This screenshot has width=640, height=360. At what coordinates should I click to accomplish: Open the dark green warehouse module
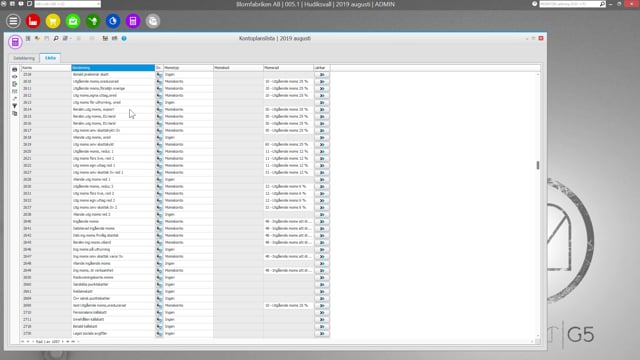tap(93, 21)
